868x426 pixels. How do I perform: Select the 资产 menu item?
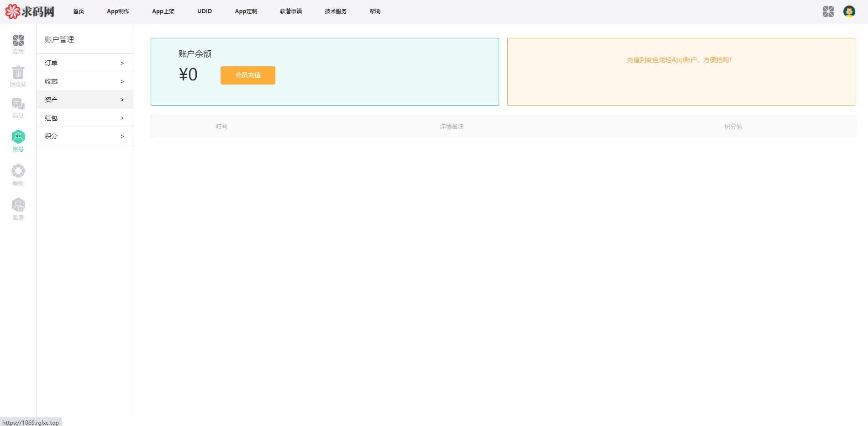point(84,100)
